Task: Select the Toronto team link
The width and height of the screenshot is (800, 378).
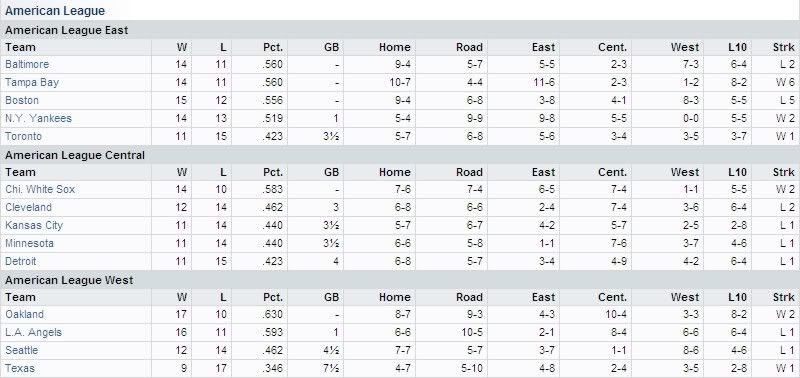Action: tap(23, 136)
